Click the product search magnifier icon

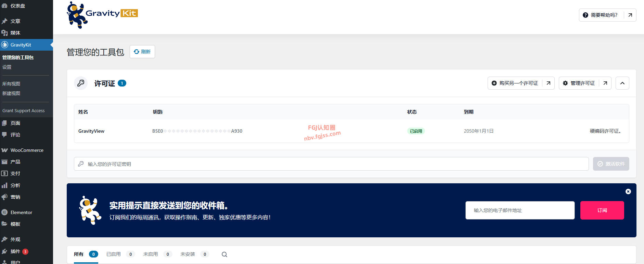tap(224, 254)
